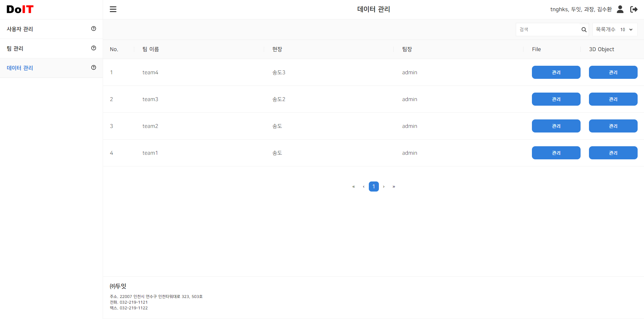Go to last page with double-right arrow
Viewport: 644px width, 319px height.
click(x=394, y=187)
